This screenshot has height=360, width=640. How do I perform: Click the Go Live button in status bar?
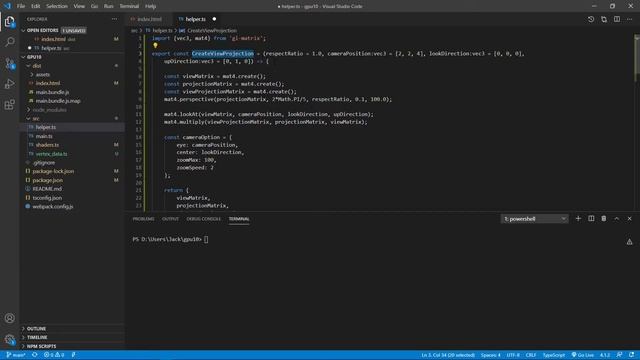(x=582, y=355)
